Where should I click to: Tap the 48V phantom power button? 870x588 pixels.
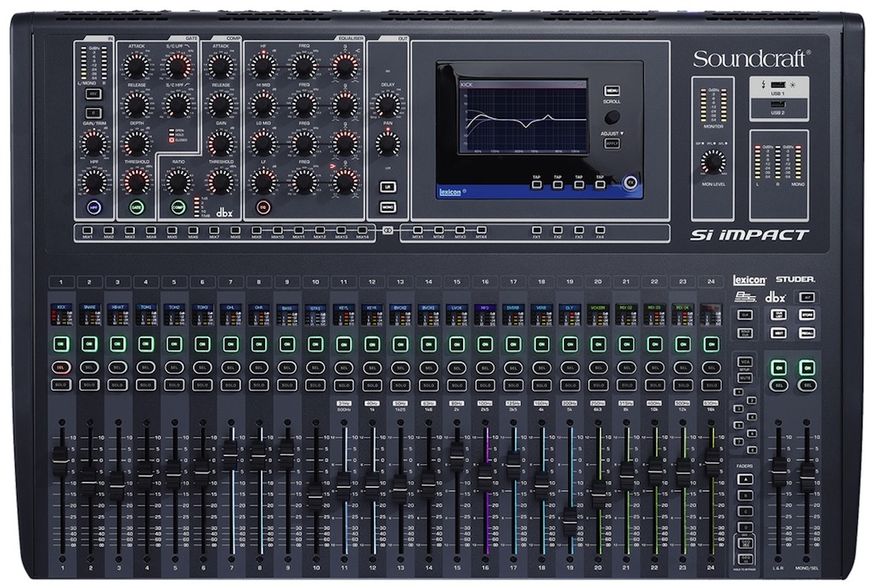[x=93, y=94]
